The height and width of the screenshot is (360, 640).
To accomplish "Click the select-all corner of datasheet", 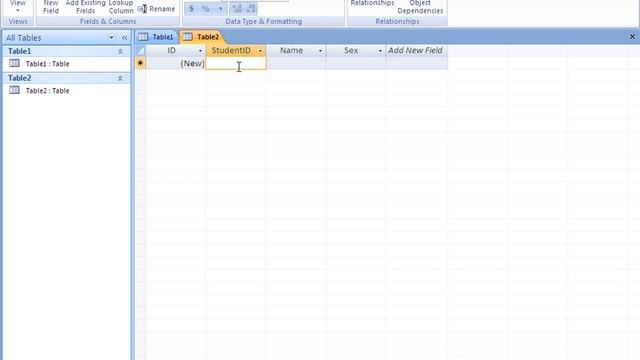I will (x=140, y=51).
